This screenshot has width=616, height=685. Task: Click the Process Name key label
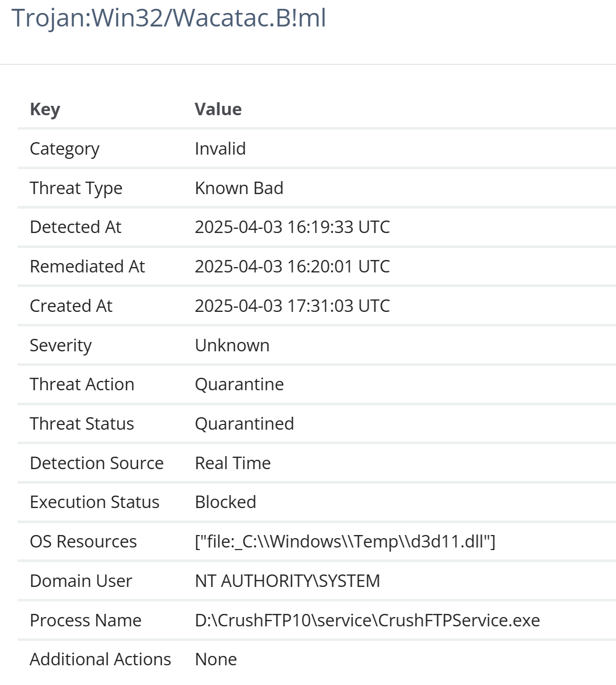point(86,621)
